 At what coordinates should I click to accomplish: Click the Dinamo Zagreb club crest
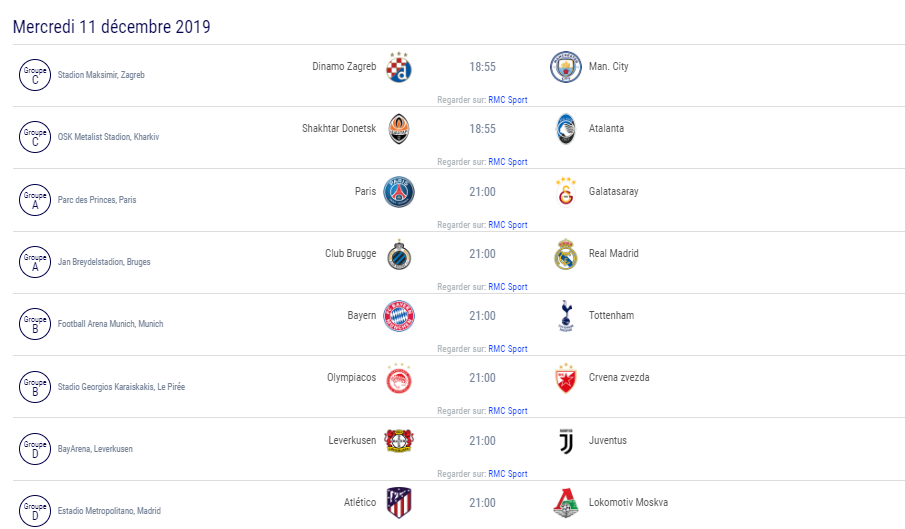(399, 67)
